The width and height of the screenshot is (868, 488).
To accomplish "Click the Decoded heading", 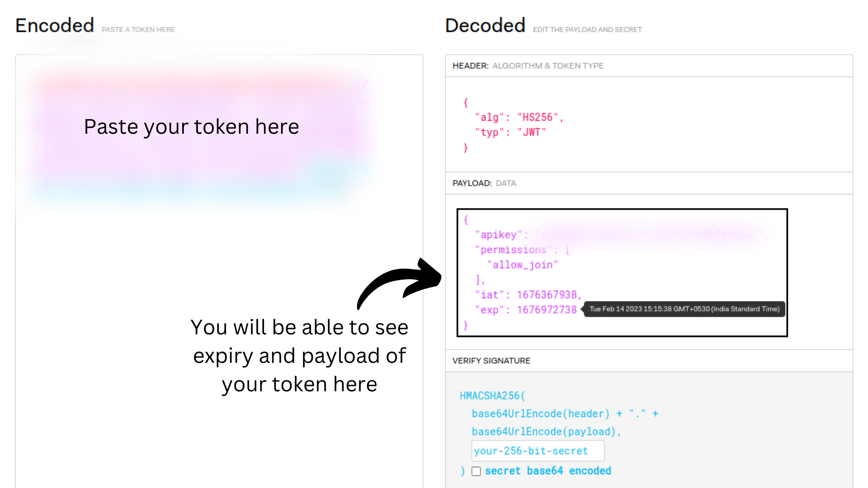I will (485, 25).
